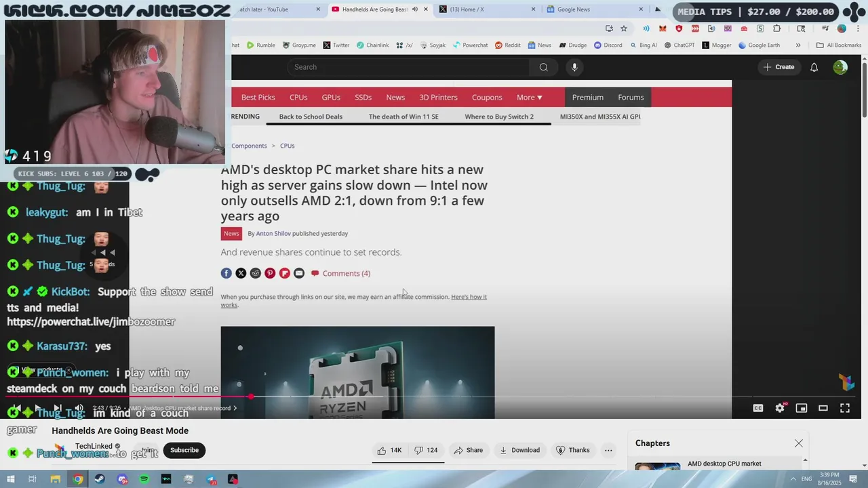The width and height of the screenshot is (868, 488).
Task: Open the Components breadcrumb link
Action: [249, 146]
